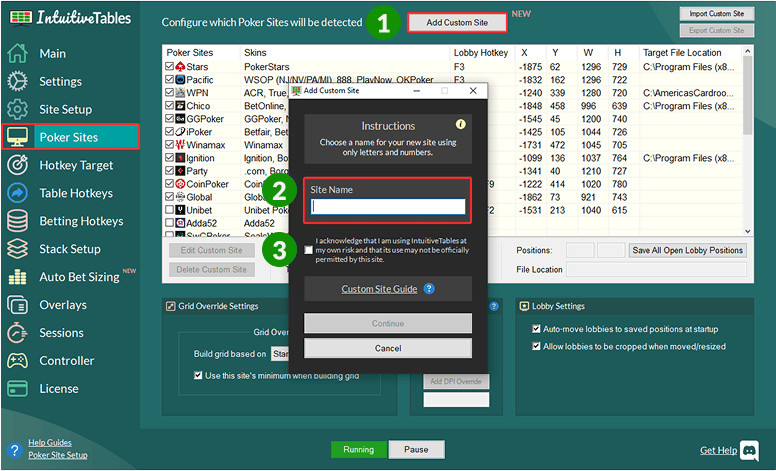Open the Sessions section
Viewport: 776px width, 471px height.
[61, 332]
